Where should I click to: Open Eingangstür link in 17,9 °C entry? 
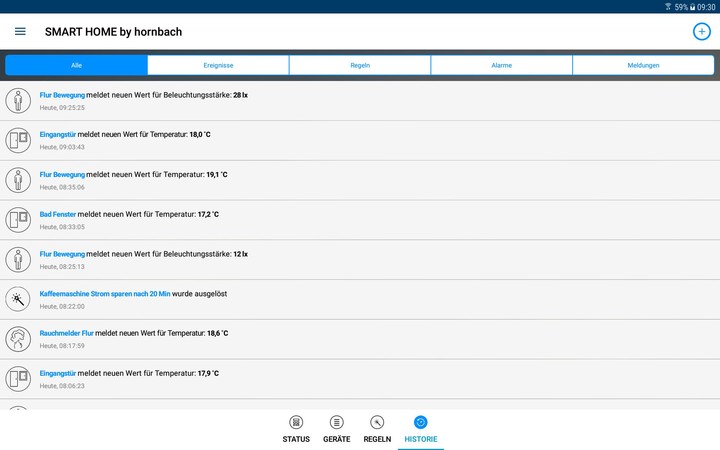click(x=57, y=373)
